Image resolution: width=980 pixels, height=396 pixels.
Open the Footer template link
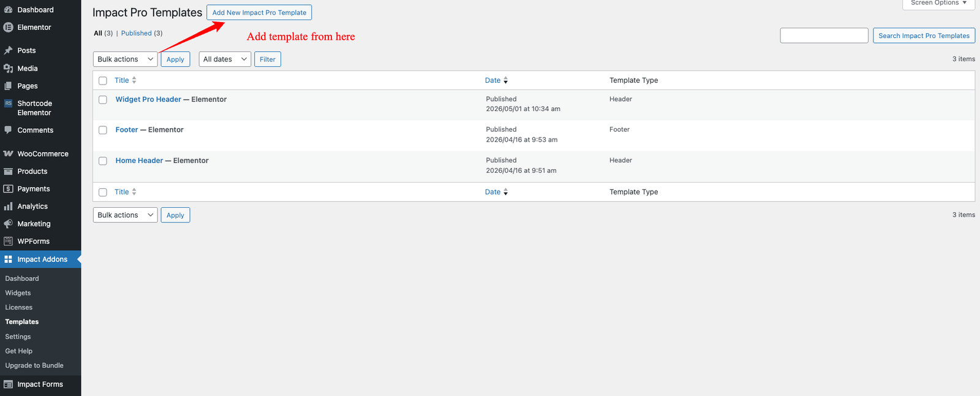(127, 130)
